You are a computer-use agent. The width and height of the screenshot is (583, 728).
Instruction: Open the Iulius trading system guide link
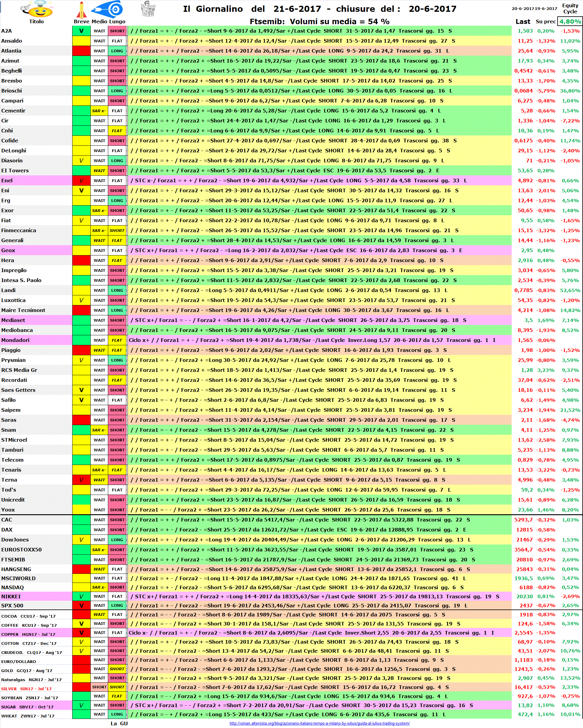[319, 723]
